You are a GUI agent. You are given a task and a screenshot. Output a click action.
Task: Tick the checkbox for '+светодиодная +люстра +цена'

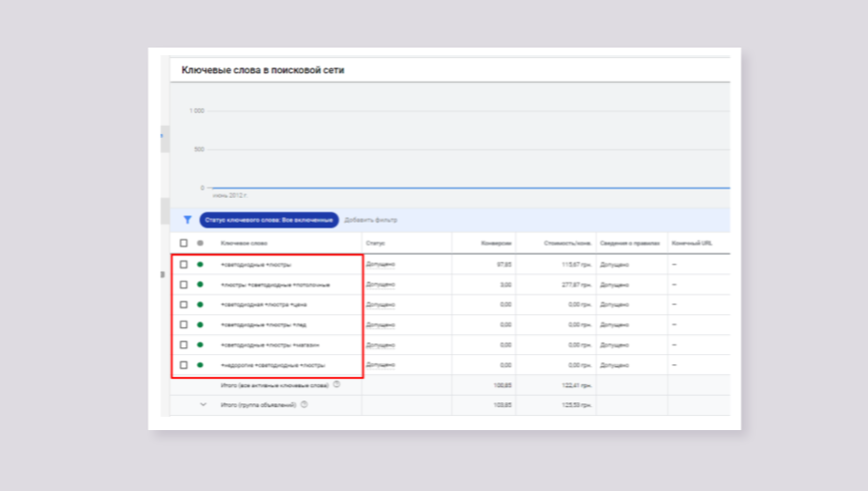(184, 304)
